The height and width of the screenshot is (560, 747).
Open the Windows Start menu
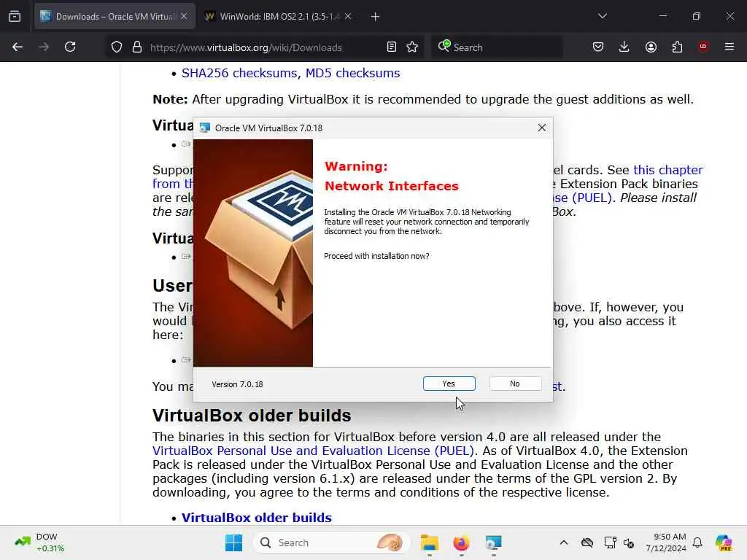click(x=233, y=542)
